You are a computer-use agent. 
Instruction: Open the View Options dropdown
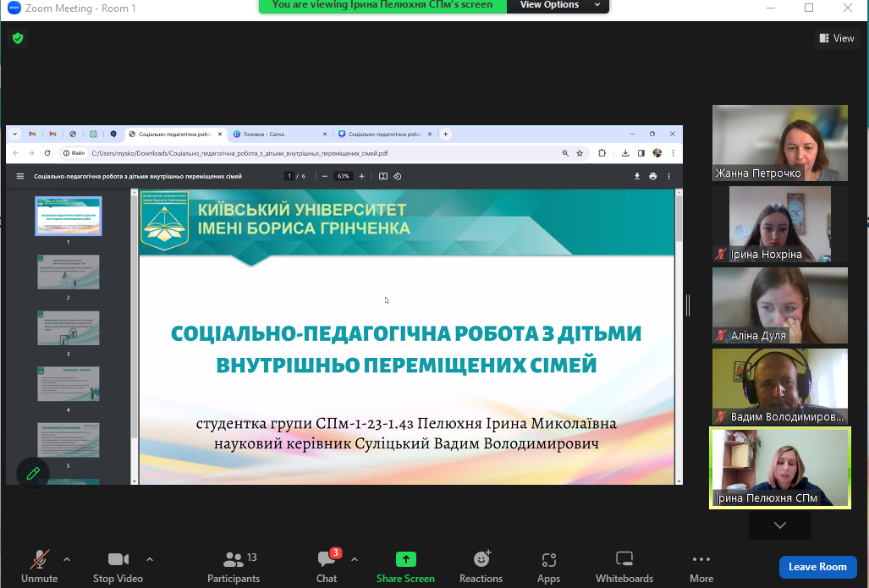pos(558,5)
